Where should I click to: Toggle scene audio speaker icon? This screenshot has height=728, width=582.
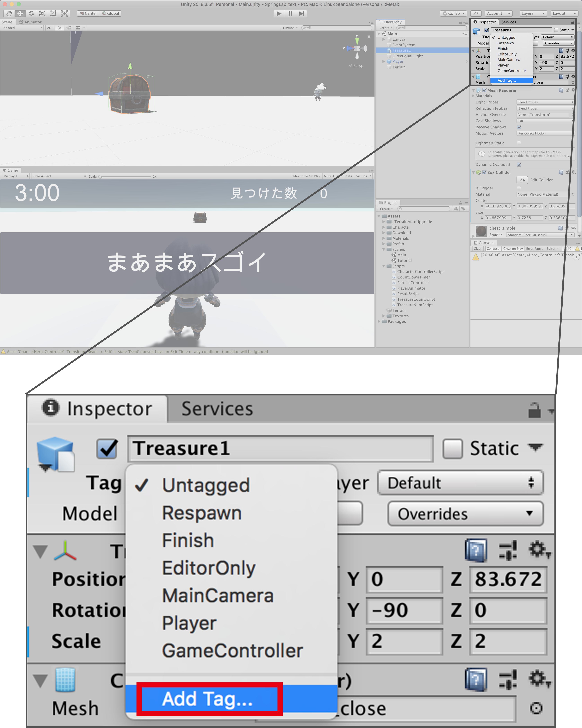[x=69, y=28]
